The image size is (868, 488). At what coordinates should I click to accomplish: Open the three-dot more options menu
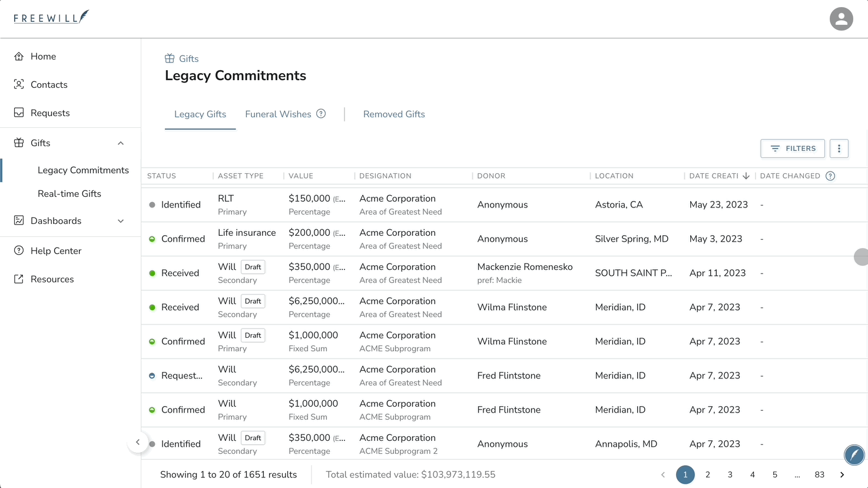(x=839, y=149)
